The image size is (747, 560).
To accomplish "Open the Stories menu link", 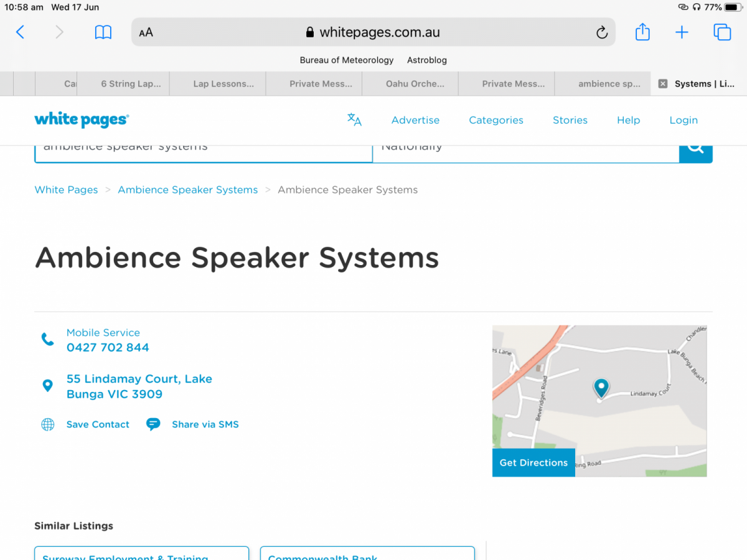I will [x=570, y=120].
